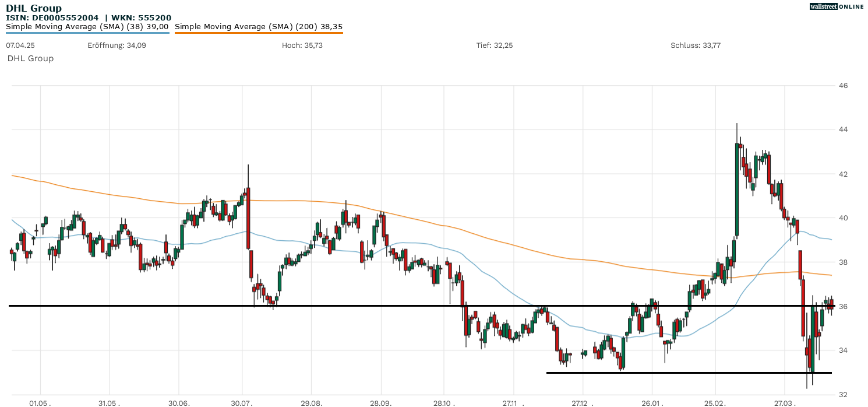868x407 pixels.
Task: Click the 01.05. date axis label
Action: pos(40,403)
